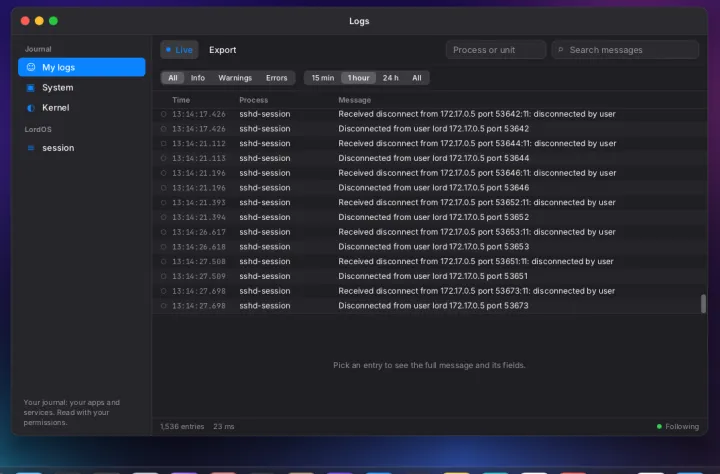Open the My logs journal
The width and height of the screenshot is (720, 474).
[82, 67]
